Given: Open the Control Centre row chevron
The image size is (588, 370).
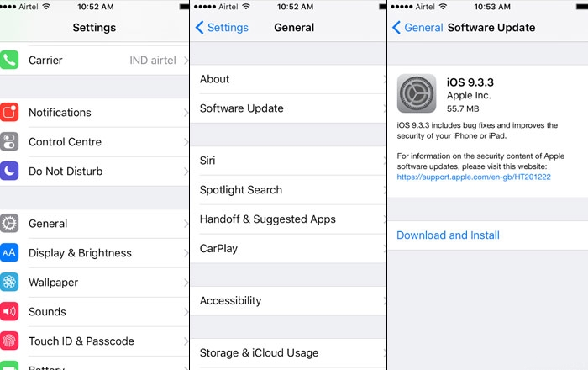Looking at the screenshot, I should pos(186,142).
